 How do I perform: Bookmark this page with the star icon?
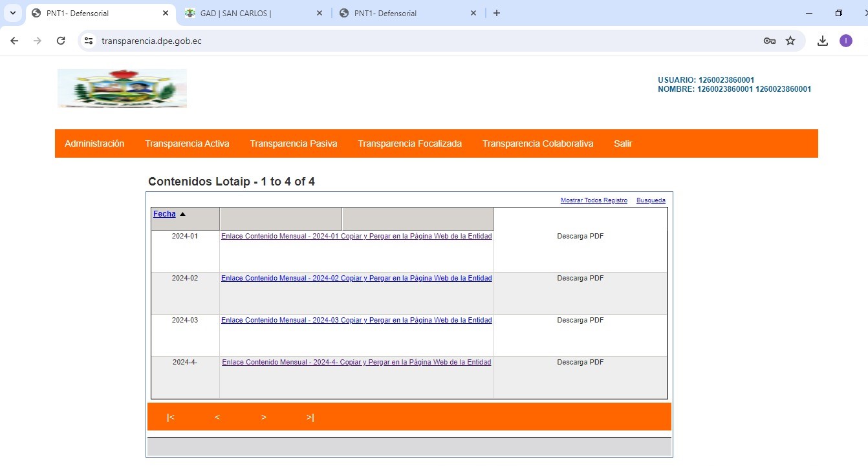point(790,41)
